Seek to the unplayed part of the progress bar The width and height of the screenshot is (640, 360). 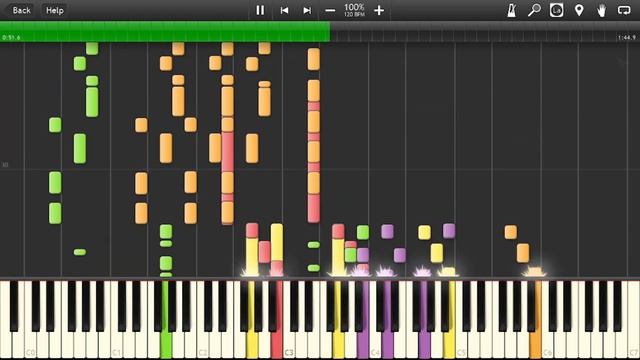point(484,31)
